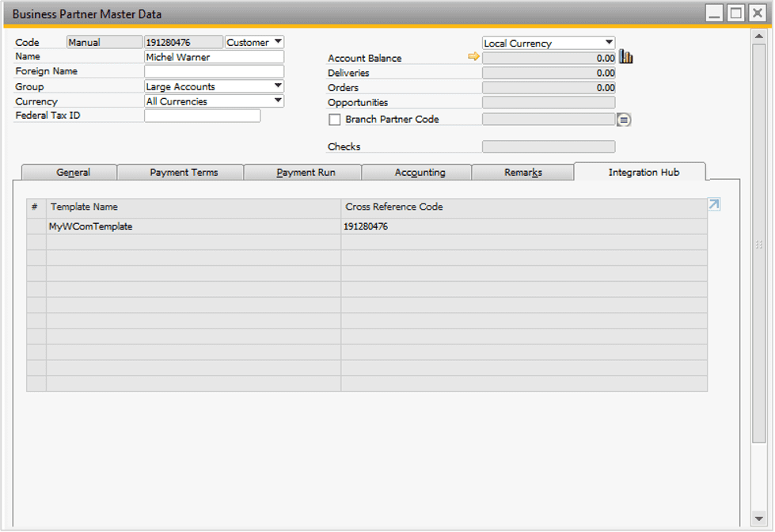Click the Code field 191280476
Viewport: 775px width, 532px height.
tap(184, 42)
